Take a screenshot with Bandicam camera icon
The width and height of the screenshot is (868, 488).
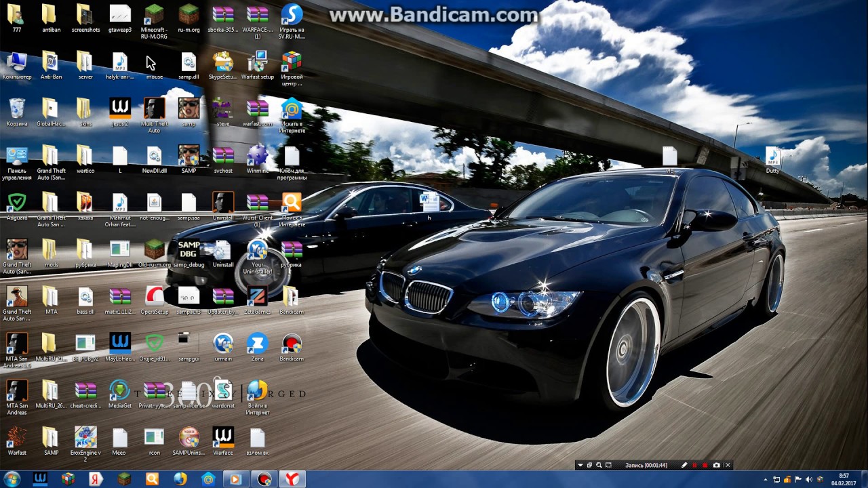(717, 466)
